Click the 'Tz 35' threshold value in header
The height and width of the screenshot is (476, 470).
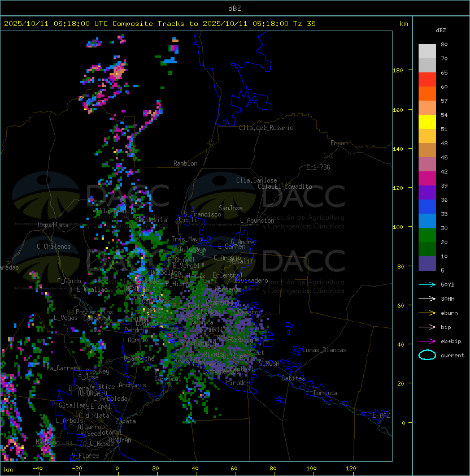pyautogui.click(x=304, y=24)
